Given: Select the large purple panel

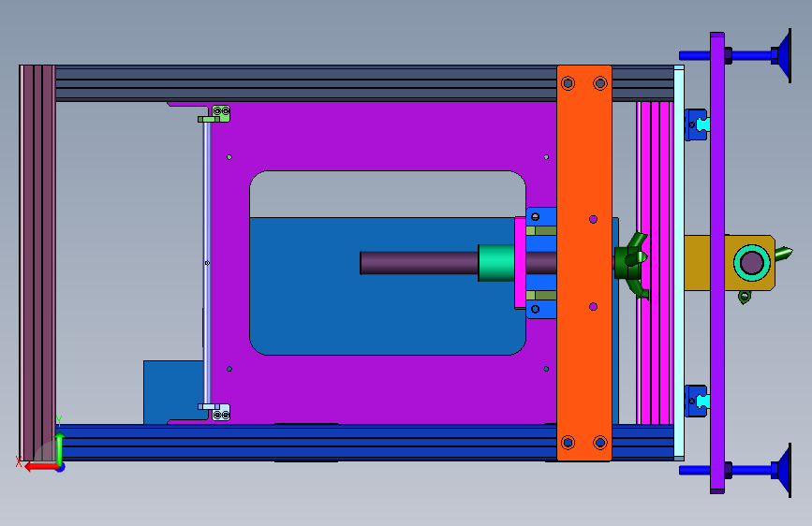Looking at the screenshot, I should tap(383, 135).
